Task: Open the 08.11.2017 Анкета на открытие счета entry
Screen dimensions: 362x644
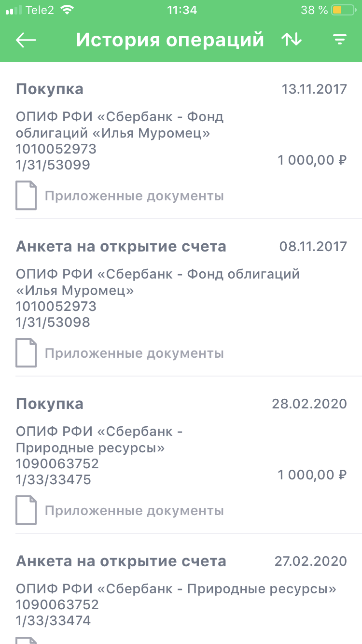Action: [x=121, y=247]
